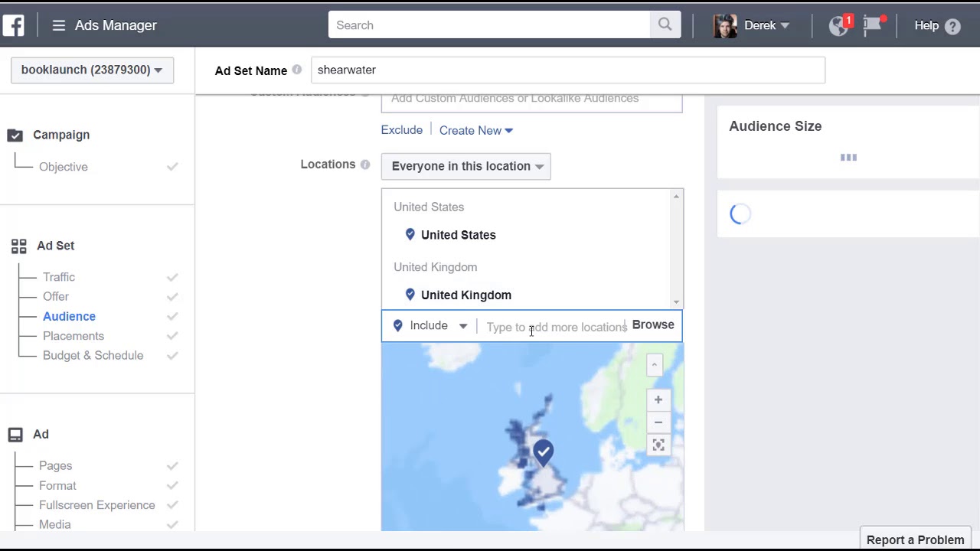
Task: Open Fullscreen Experience item
Action: point(97,505)
